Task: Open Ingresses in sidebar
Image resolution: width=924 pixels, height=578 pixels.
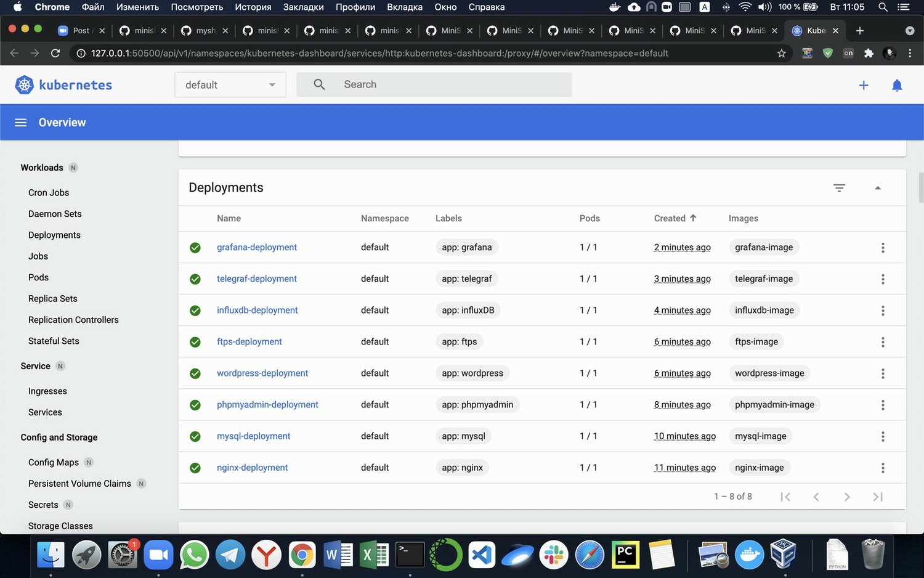Action: coord(47,391)
